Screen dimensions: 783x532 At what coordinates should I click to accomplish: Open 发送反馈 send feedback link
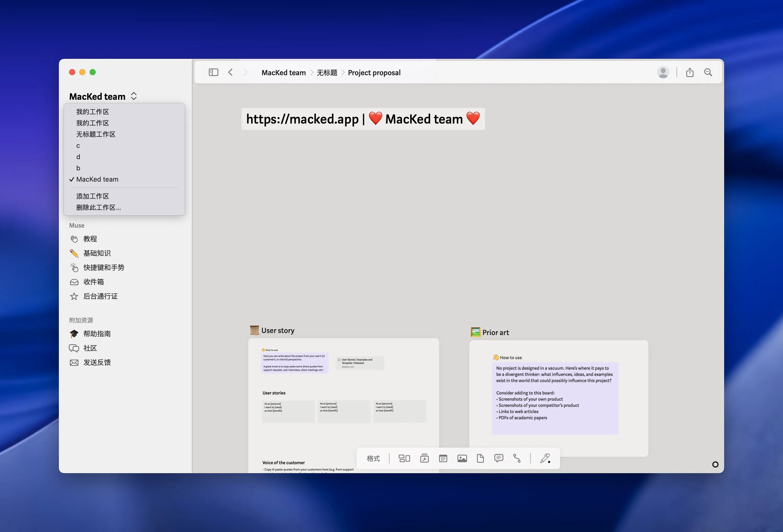(97, 363)
